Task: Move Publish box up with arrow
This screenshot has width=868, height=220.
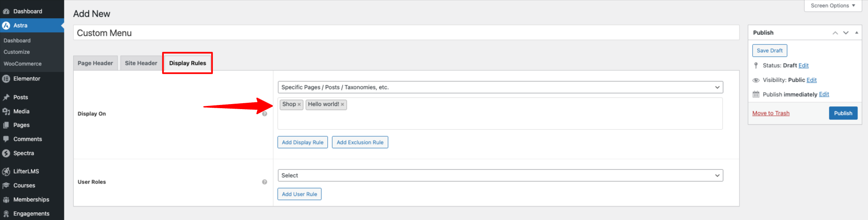Action: tap(835, 33)
